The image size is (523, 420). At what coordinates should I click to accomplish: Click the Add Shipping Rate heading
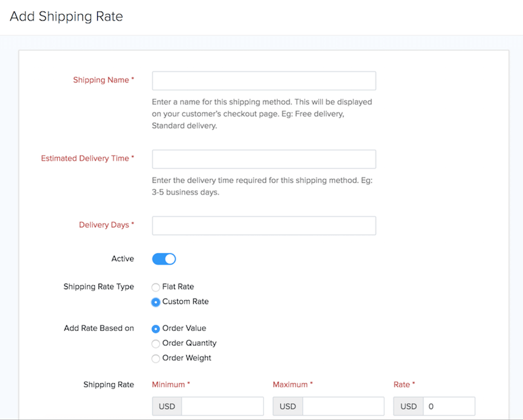tap(66, 16)
